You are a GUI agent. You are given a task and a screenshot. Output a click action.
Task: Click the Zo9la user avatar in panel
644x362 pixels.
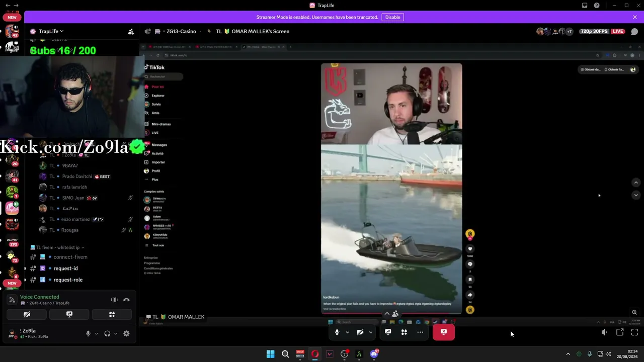pos(12,333)
